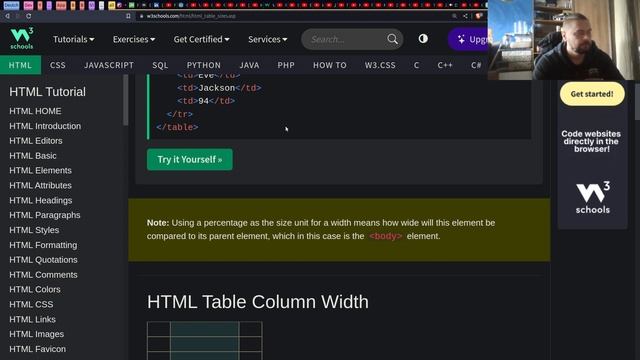Open HTML Images in sidebar
This screenshot has width=640, height=360.
click(36, 334)
